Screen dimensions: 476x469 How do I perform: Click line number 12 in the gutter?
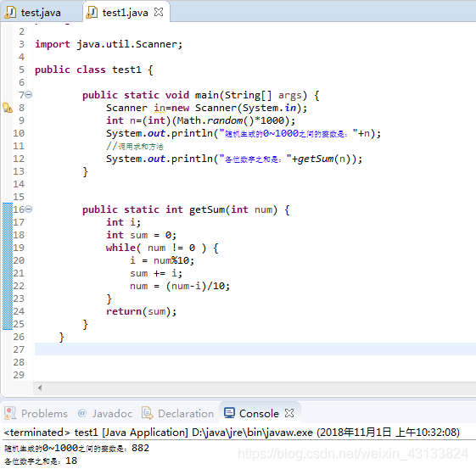point(19,159)
